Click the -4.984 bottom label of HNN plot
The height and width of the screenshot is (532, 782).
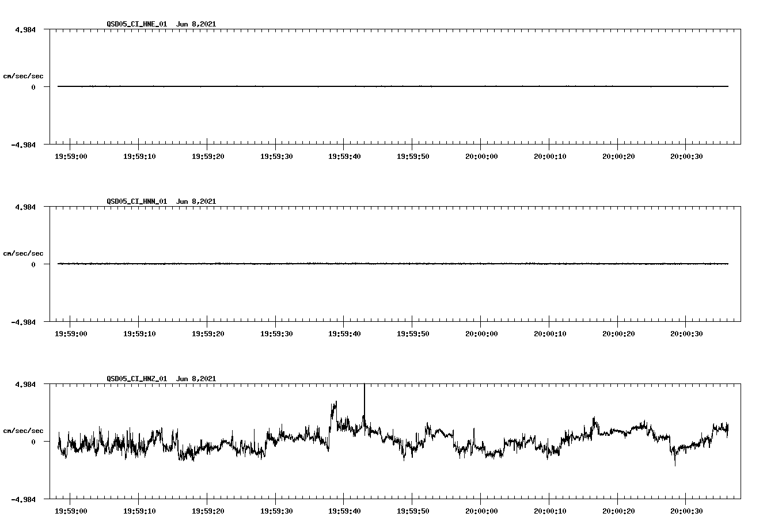23,322
